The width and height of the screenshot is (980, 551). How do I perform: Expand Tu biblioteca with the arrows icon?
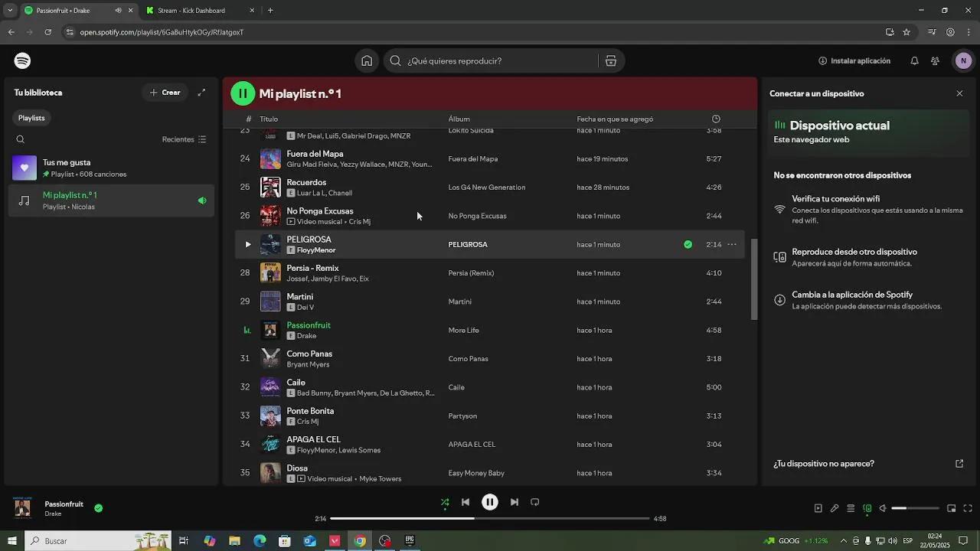(x=201, y=93)
